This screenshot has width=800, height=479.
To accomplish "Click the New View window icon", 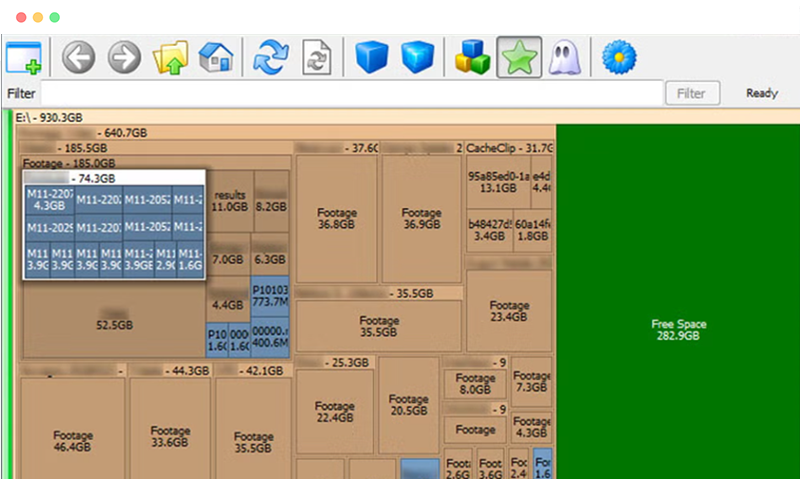I will pyautogui.click(x=24, y=58).
